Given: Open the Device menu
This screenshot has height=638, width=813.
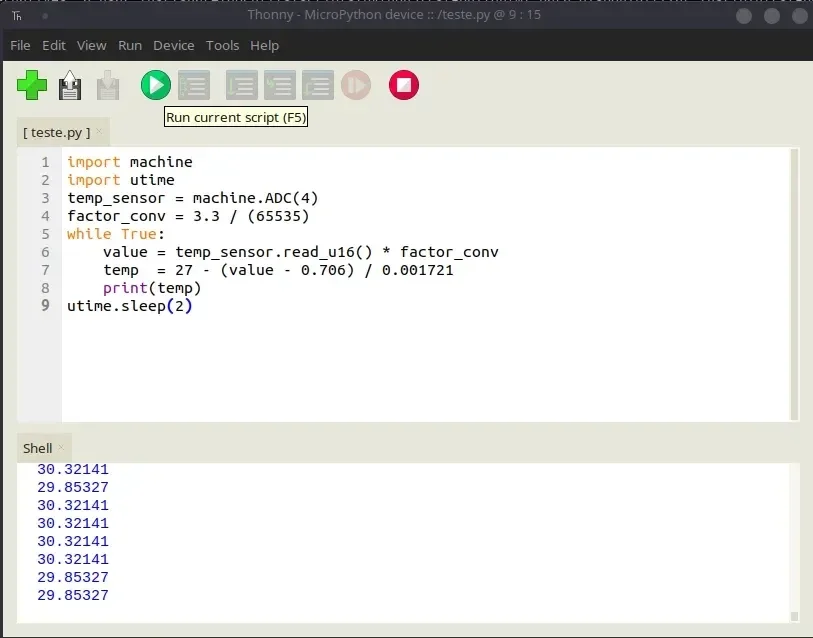Looking at the screenshot, I should (174, 46).
